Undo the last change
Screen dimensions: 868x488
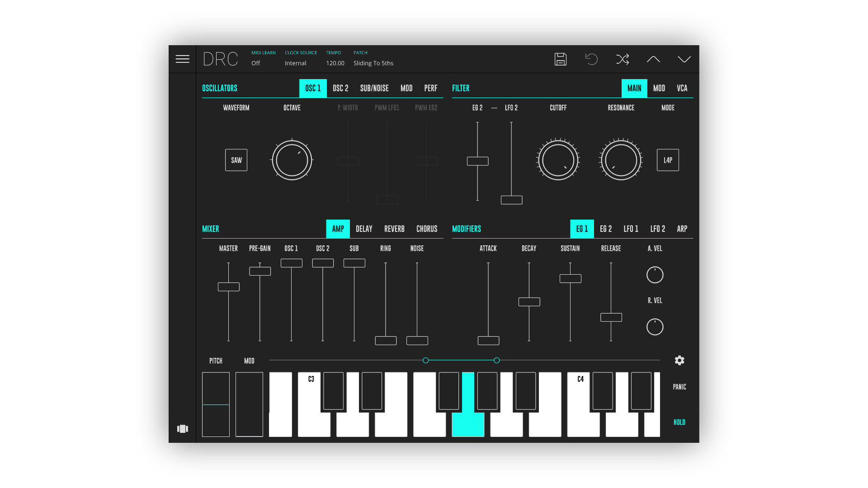(592, 59)
